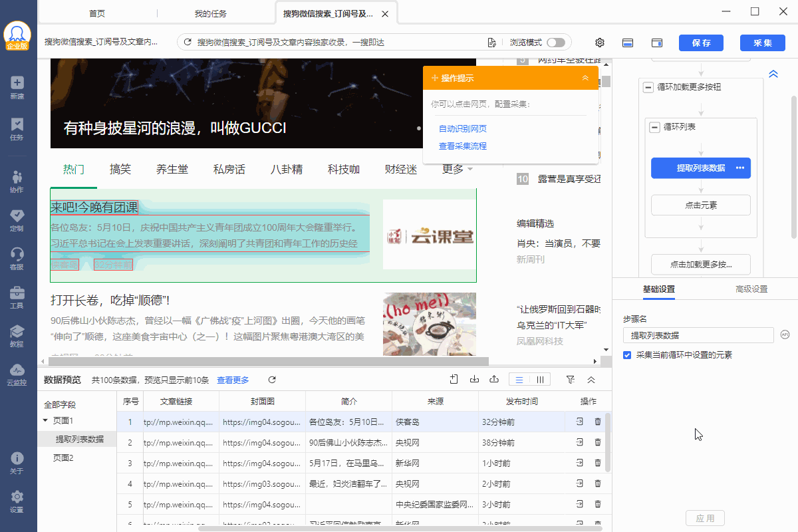Click the XPath icon next to 步骤名

point(785,334)
